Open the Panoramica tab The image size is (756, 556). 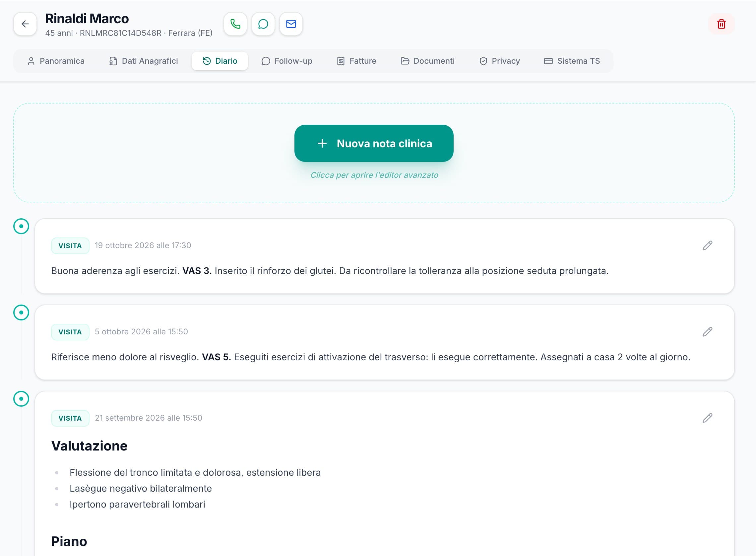[56, 61]
